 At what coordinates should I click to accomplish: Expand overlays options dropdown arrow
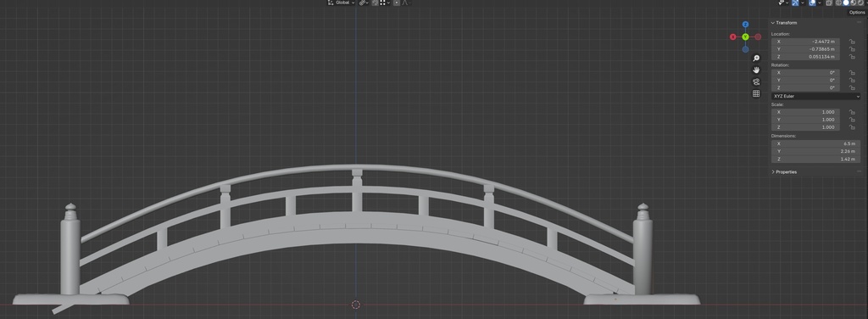coord(820,3)
